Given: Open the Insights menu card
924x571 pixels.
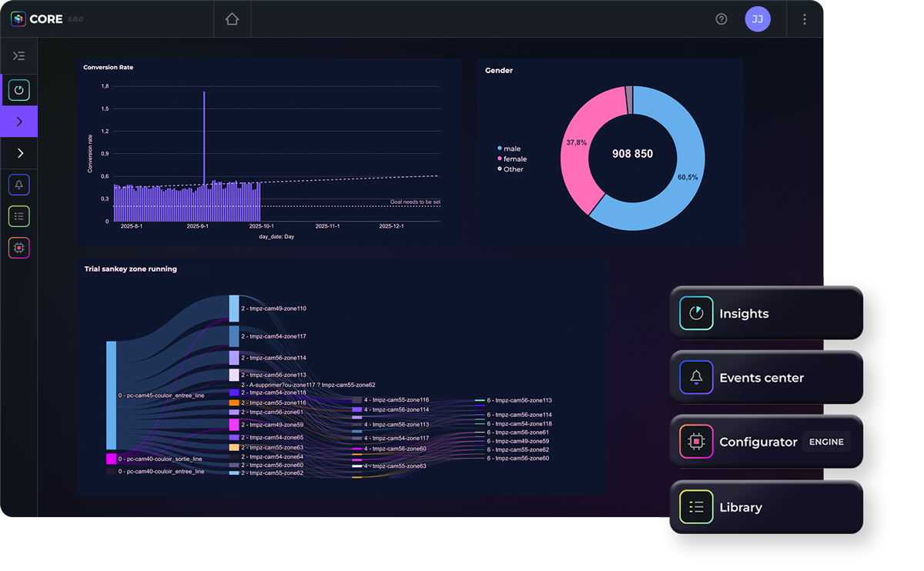Looking at the screenshot, I should 765,314.
